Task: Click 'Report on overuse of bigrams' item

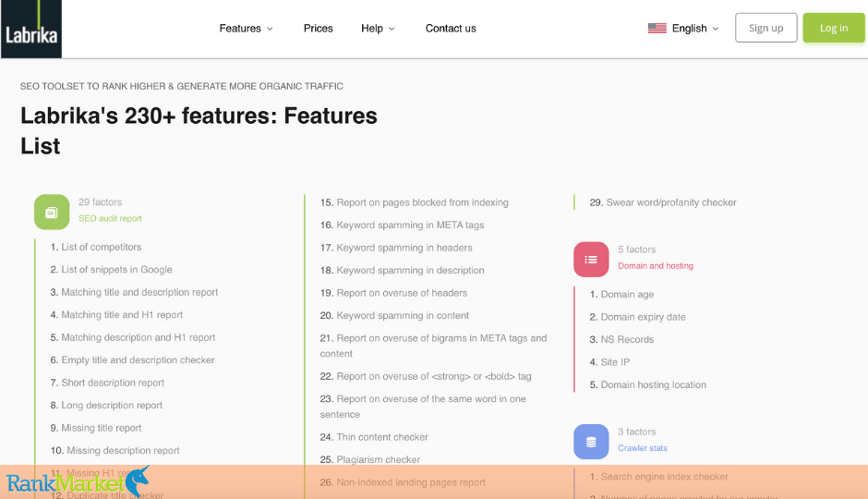Action: tap(433, 347)
